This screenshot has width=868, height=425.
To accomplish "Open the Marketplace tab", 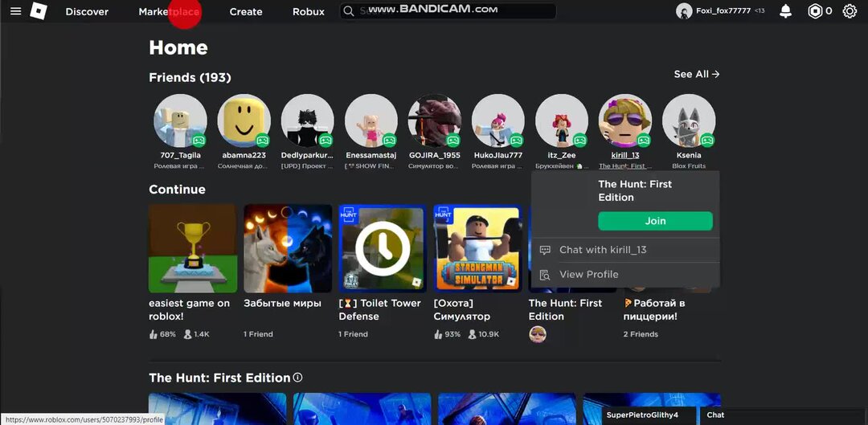I will [170, 11].
